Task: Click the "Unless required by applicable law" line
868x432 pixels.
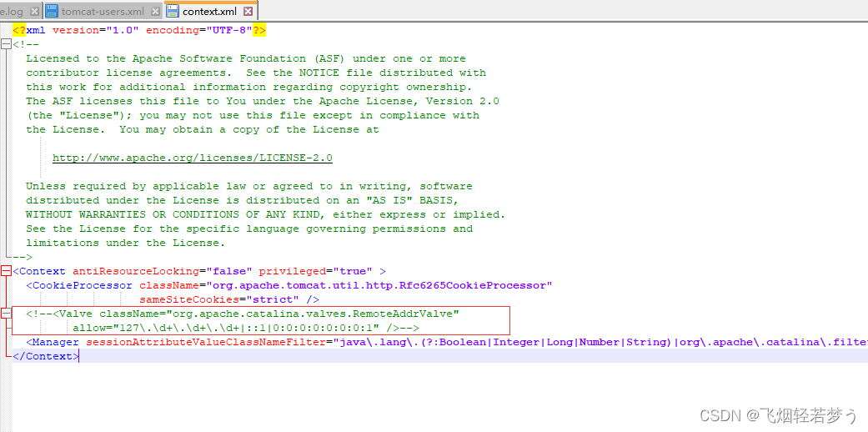Action: pos(249,186)
